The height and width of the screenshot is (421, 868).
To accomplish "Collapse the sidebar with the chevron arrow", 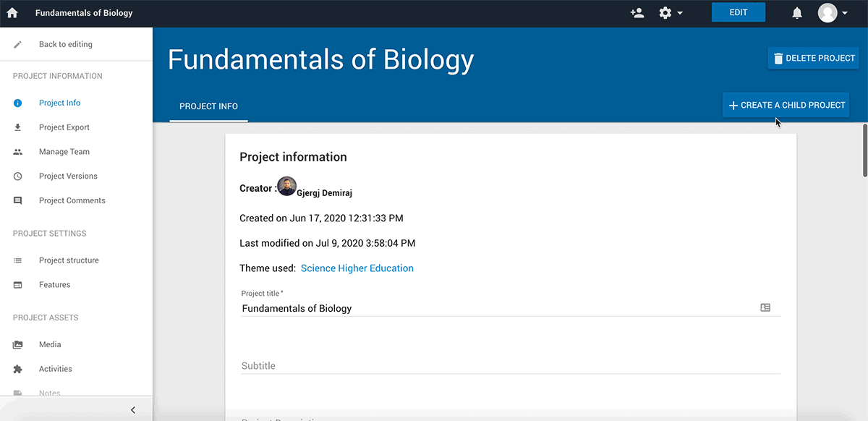I will [133, 410].
